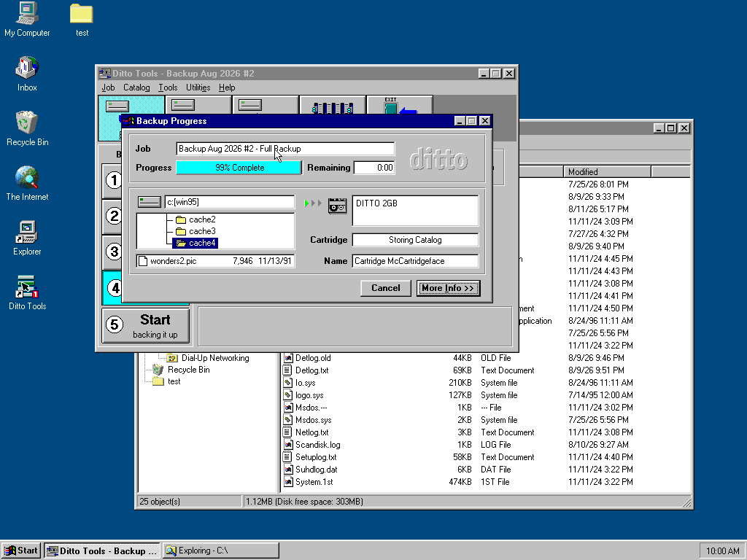Select Recycle Bin in Explorer tree
This screenshot has height=560, width=747.
coord(182,370)
